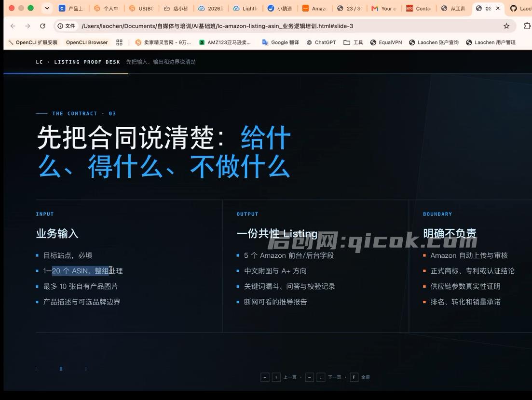Click the F fullscreen key button

[354, 377]
